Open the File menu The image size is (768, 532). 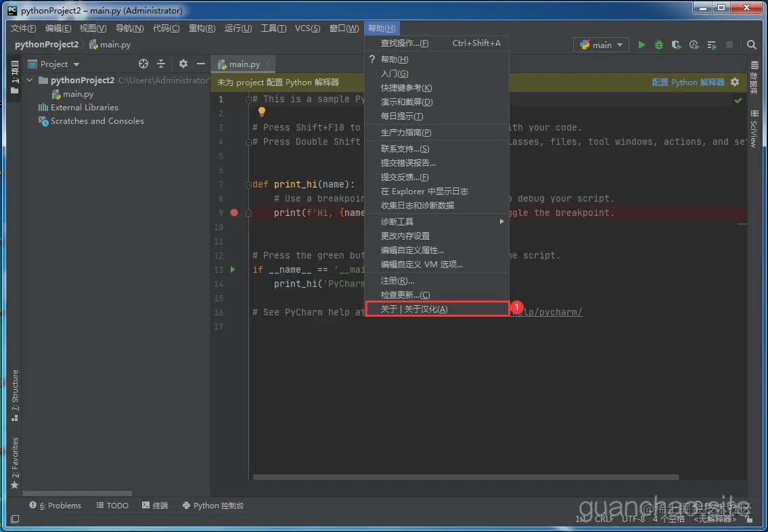tap(23, 28)
